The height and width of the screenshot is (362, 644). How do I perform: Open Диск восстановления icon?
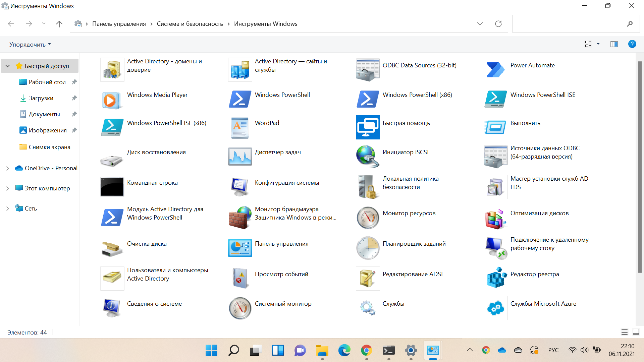click(112, 161)
